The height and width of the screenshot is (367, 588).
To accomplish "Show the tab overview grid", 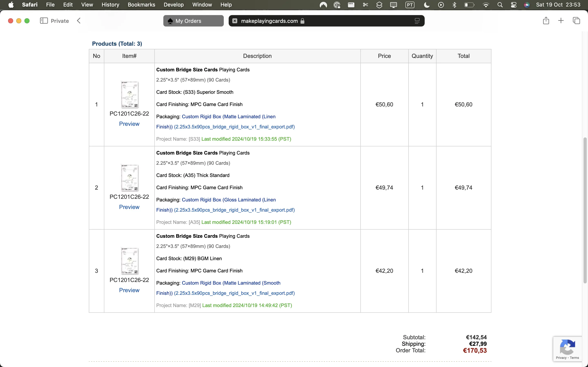I will pos(576,21).
